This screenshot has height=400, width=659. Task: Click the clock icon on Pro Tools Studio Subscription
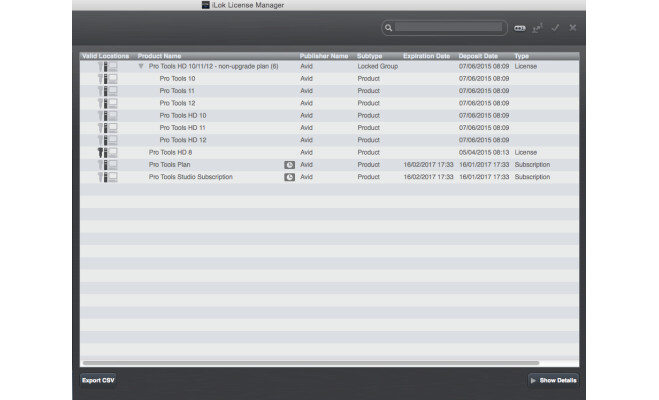(x=289, y=177)
